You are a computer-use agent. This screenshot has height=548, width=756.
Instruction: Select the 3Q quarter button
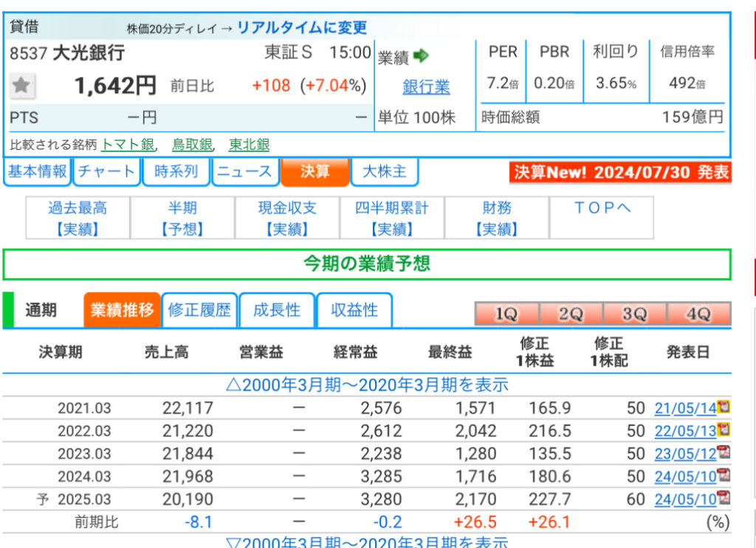coord(635,314)
